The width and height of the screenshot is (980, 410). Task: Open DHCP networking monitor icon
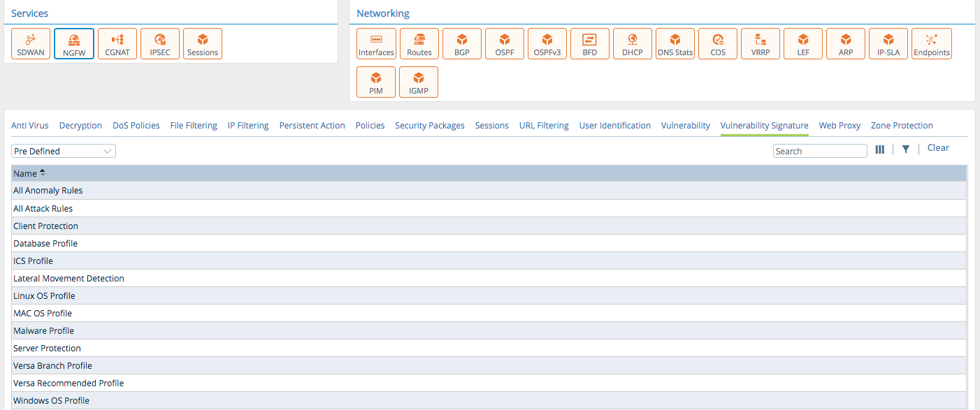(x=632, y=43)
